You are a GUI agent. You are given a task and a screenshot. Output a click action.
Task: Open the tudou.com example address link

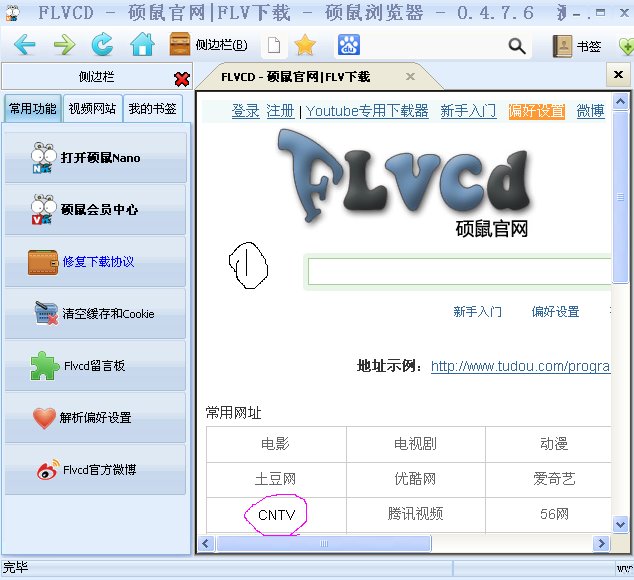click(520, 366)
